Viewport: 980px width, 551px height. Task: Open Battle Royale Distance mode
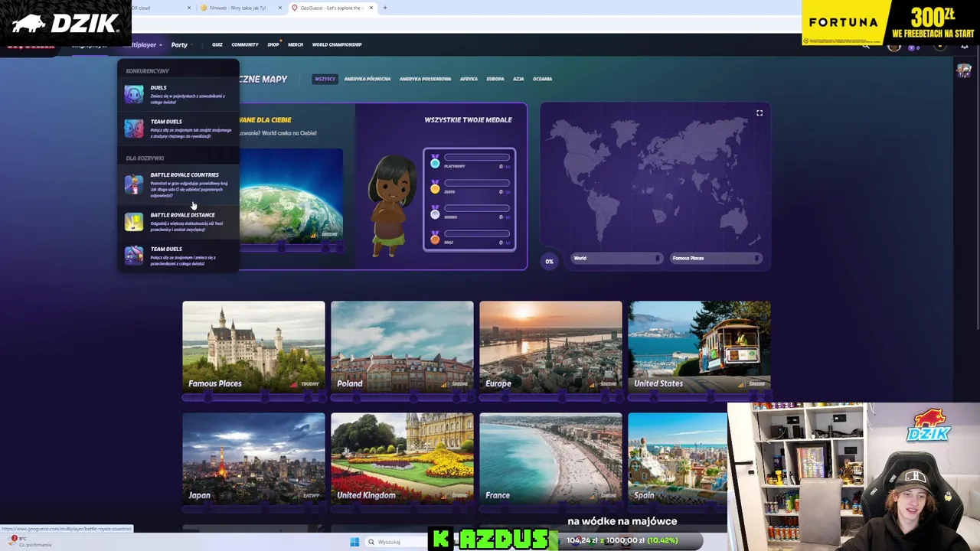pos(178,222)
